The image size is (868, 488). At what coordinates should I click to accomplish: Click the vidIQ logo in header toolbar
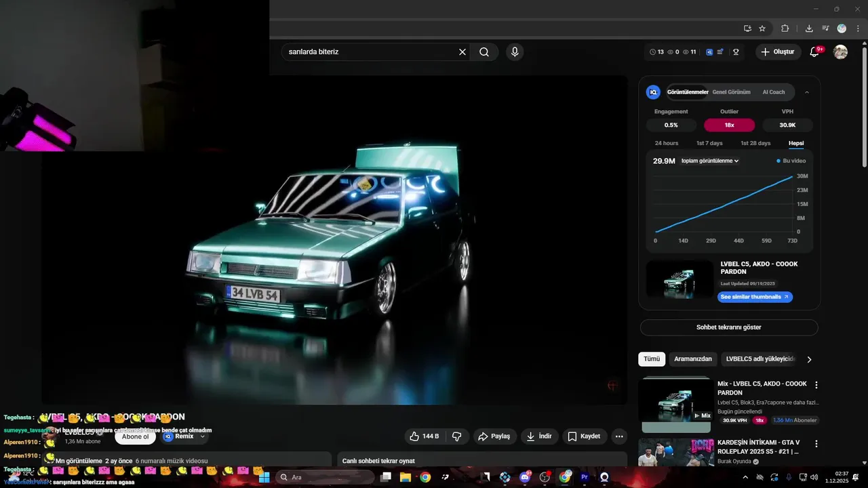709,52
